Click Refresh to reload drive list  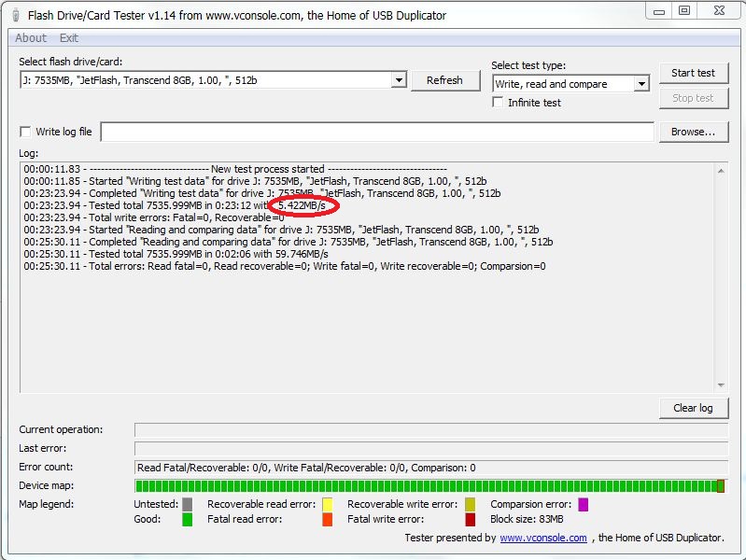click(x=444, y=80)
